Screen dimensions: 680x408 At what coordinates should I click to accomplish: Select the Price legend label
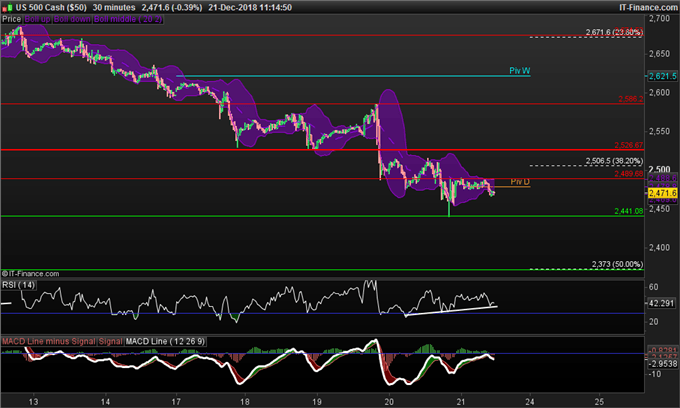(11, 20)
